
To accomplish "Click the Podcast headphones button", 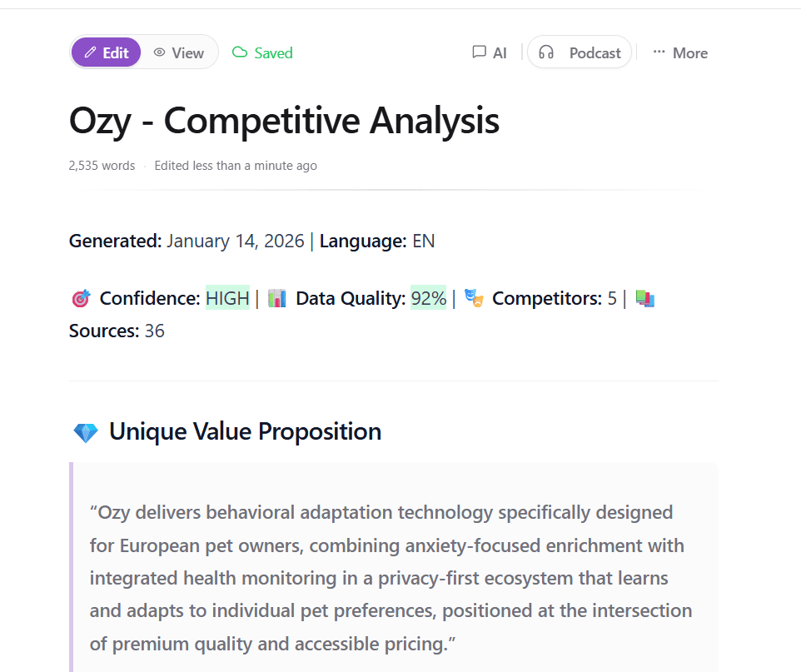I will pos(580,52).
